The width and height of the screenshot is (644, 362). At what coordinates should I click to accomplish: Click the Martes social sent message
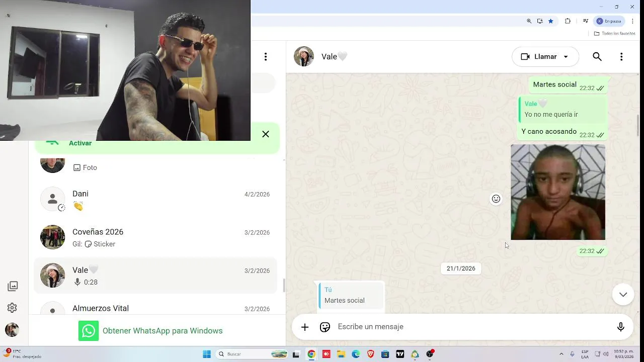[568, 85]
